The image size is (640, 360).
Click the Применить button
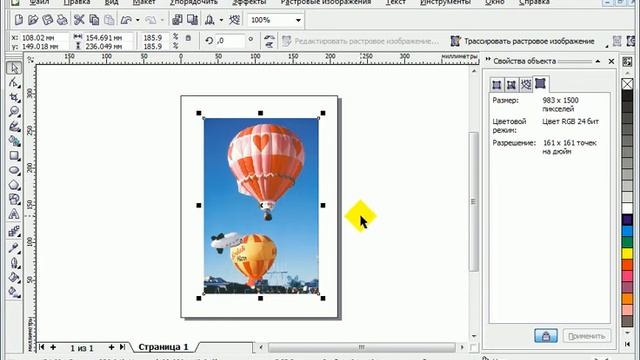[x=587, y=336]
